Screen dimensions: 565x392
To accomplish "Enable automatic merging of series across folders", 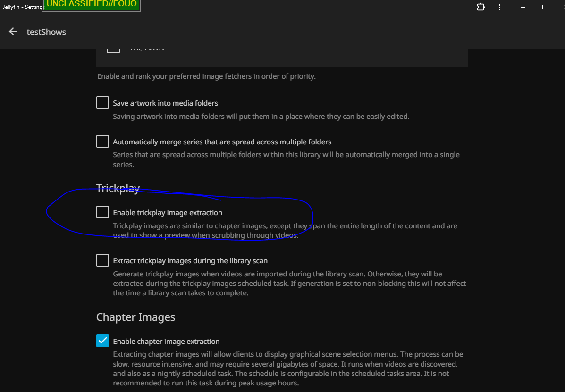I will (x=103, y=141).
